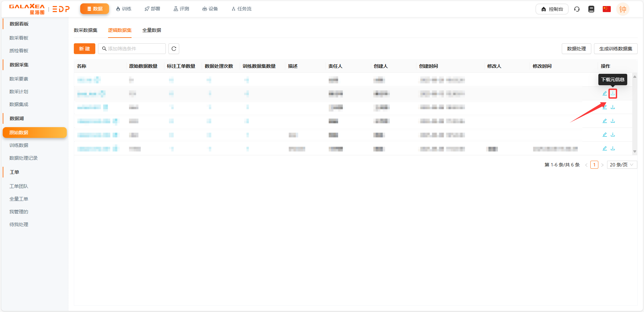Open the 训练 top navigation menu
Image resolution: width=644 pixels, height=312 pixels.
click(x=123, y=9)
